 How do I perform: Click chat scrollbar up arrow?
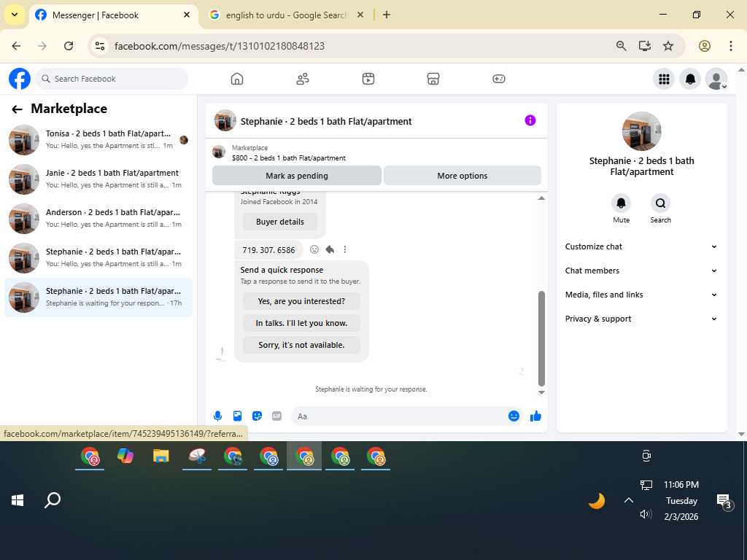point(541,198)
